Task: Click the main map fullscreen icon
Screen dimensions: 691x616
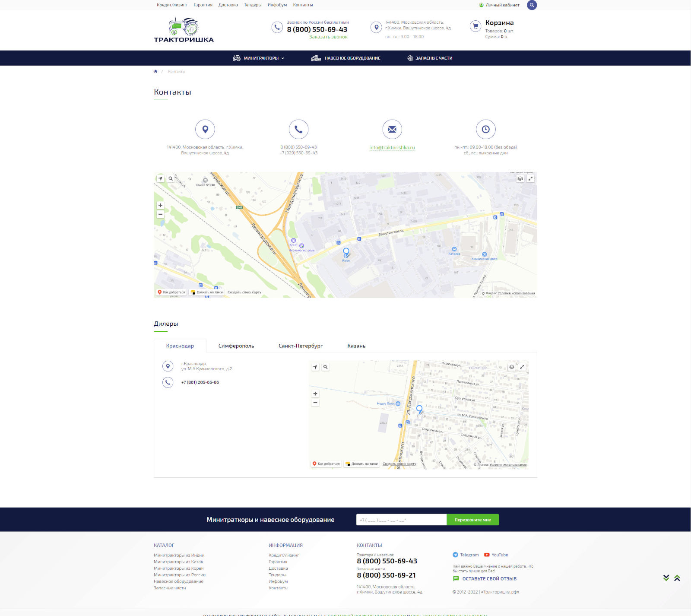Action: coord(530,178)
